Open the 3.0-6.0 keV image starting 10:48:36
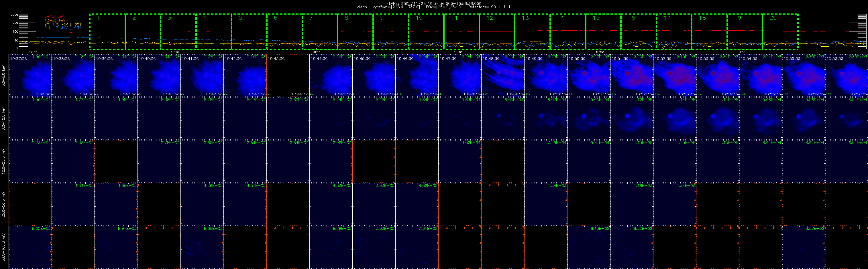 (503, 76)
